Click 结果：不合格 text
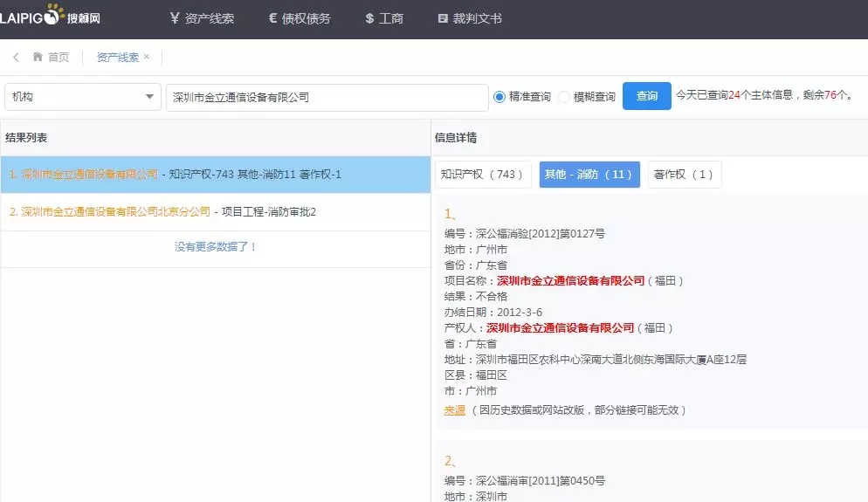The image size is (868, 502). tap(476, 296)
